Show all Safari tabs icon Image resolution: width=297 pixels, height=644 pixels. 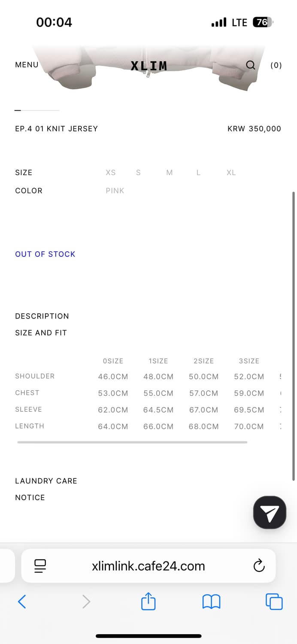pos(274,601)
